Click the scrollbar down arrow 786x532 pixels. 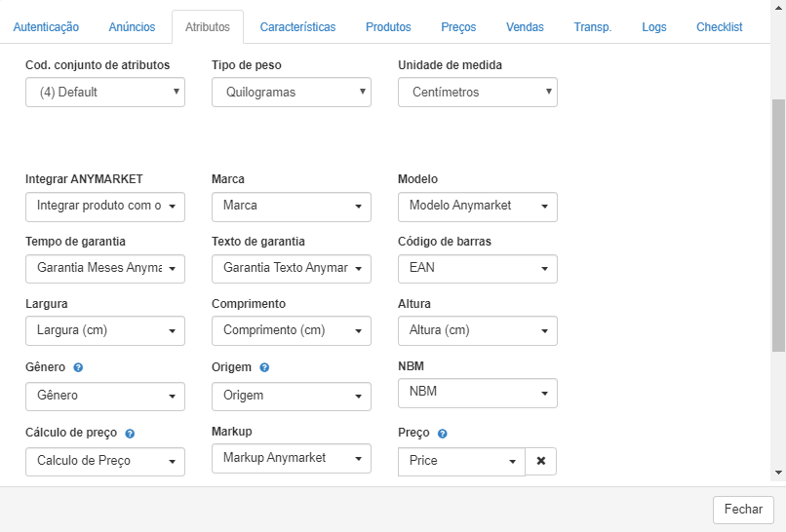point(778,473)
